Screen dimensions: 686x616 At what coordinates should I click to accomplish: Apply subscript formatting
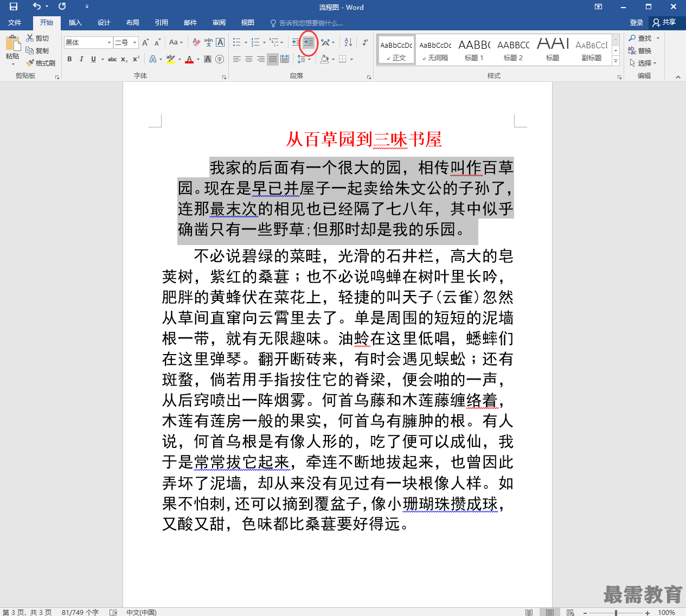point(124,59)
